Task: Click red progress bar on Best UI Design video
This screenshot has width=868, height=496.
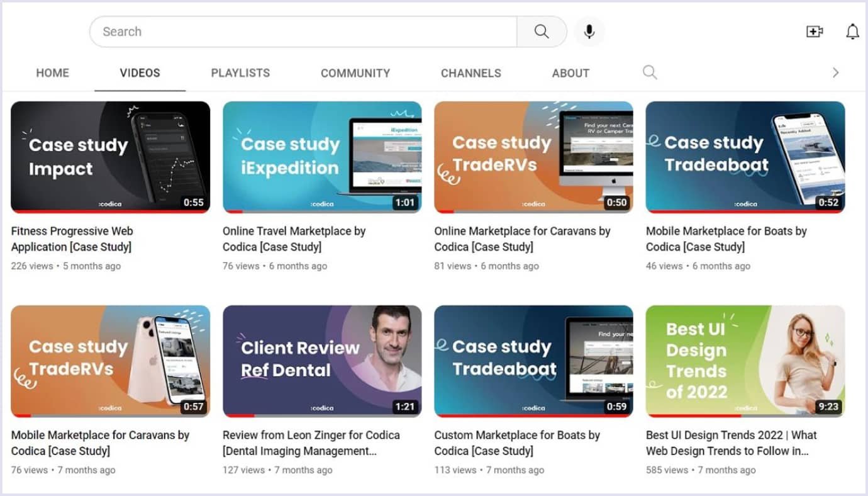Action: [x=693, y=416]
